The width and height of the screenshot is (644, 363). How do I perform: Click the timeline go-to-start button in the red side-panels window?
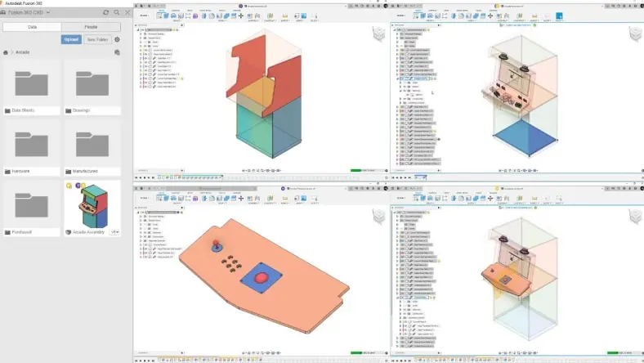(136, 177)
